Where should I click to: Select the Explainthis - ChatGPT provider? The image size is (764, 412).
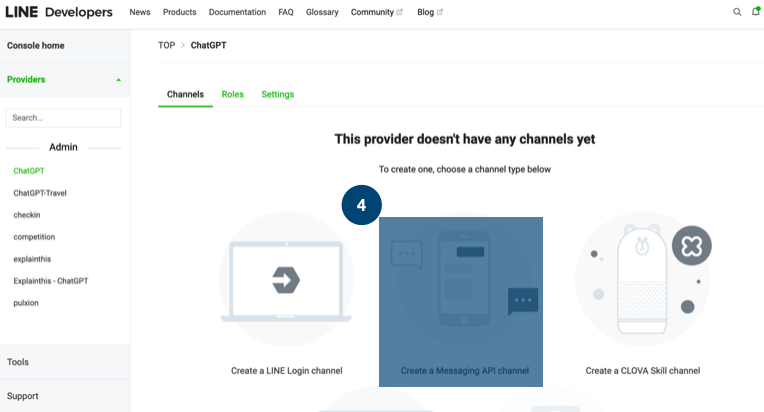tap(51, 281)
